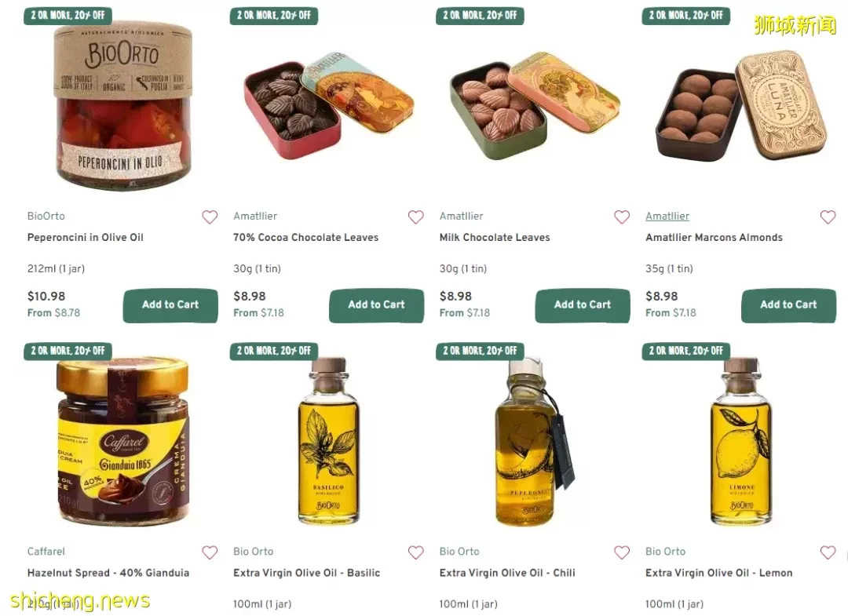Open BioOrto brand link above Peperoncini

coord(46,216)
